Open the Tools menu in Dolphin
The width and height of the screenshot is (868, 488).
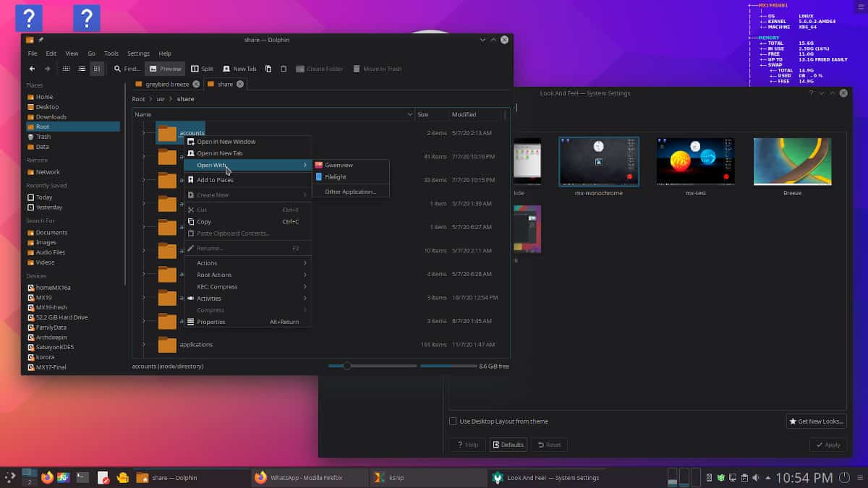[x=111, y=53]
